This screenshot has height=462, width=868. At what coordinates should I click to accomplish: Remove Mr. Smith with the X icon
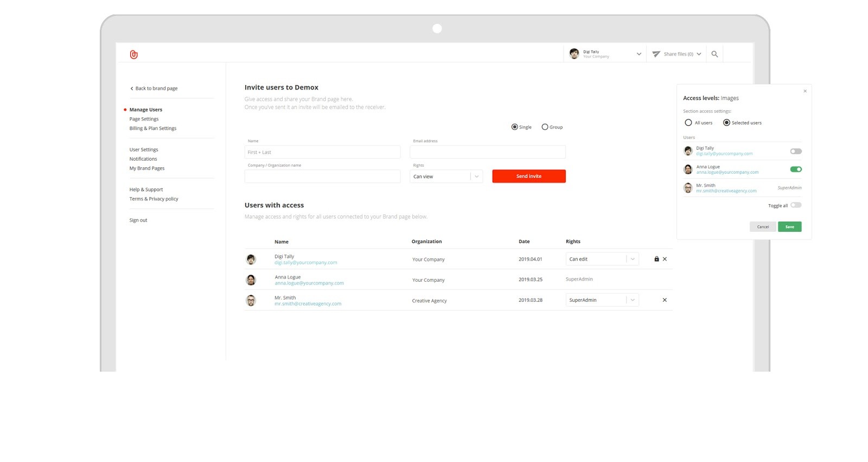click(x=665, y=300)
